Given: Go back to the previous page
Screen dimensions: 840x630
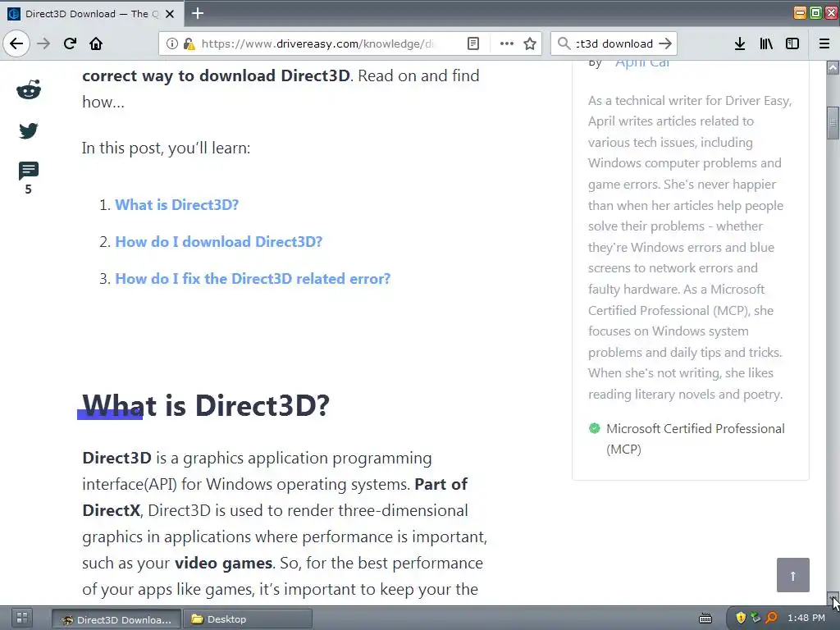Looking at the screenshot, I should (x=16, y=43).
